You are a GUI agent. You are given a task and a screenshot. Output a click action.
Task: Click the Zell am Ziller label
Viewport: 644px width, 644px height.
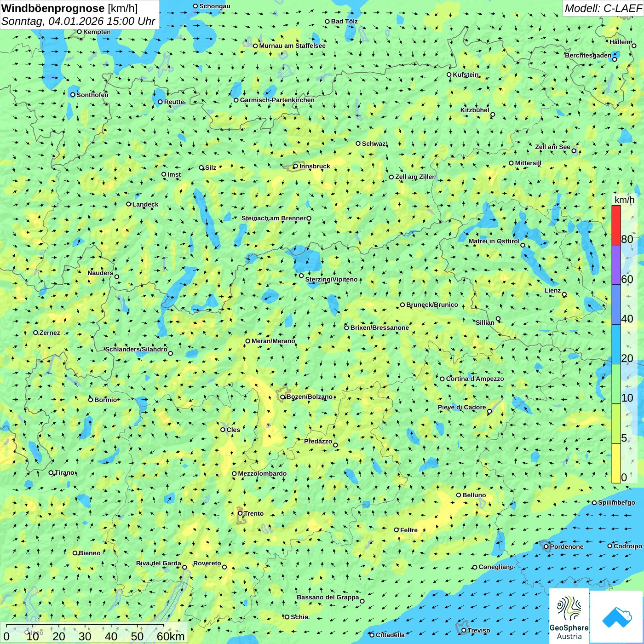[414, 177]
